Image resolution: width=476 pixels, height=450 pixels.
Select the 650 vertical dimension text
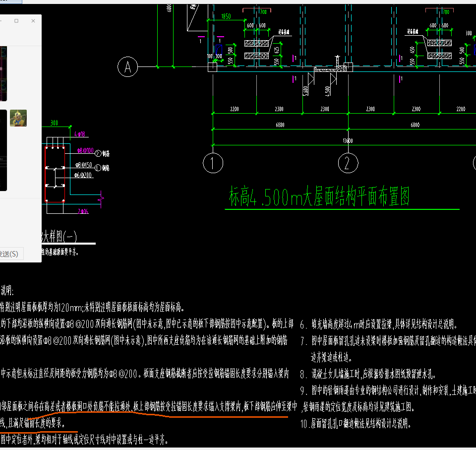coord(412,50)
